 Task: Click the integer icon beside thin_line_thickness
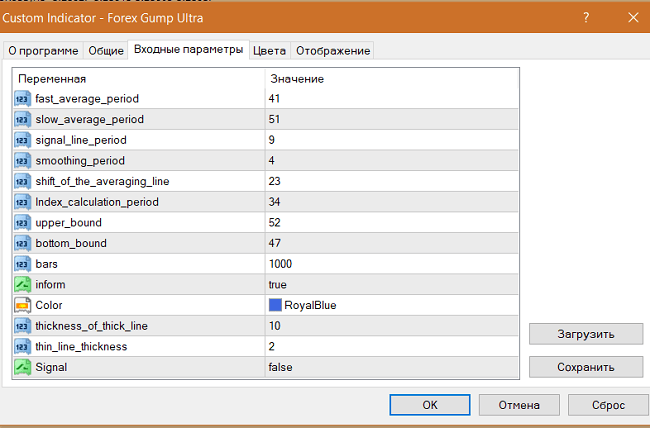tap(22, 347)
